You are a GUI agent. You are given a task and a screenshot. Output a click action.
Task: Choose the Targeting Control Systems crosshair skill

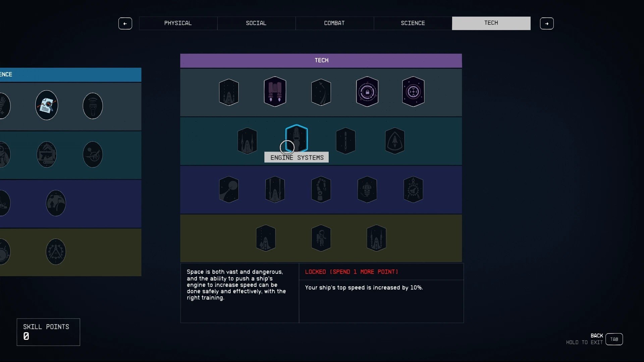(x=413, y=92)
